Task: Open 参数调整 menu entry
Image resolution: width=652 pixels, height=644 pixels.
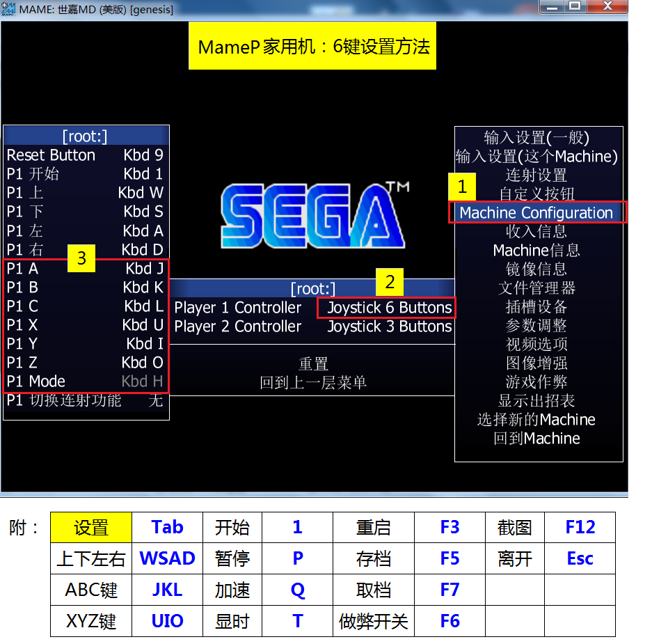Action: point(536,325)
